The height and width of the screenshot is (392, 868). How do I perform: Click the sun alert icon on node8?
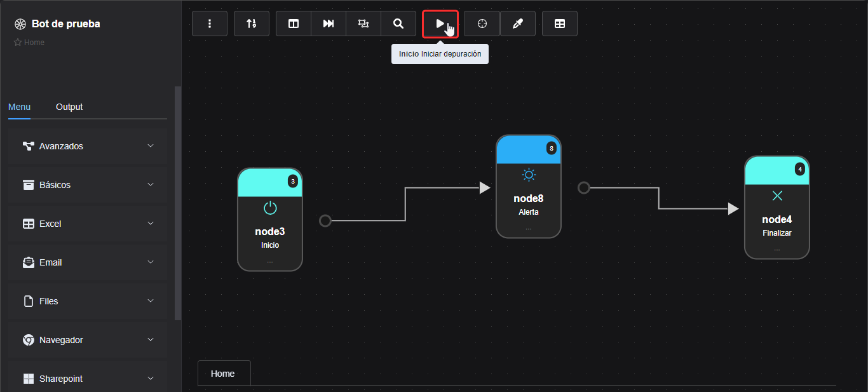click(x=529, y=175)
